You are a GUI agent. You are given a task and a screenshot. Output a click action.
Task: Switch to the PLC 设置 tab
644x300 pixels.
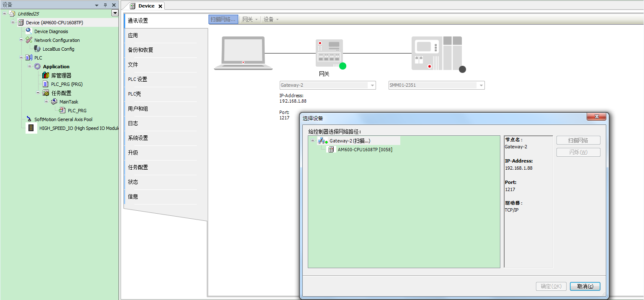coord(137,80)
